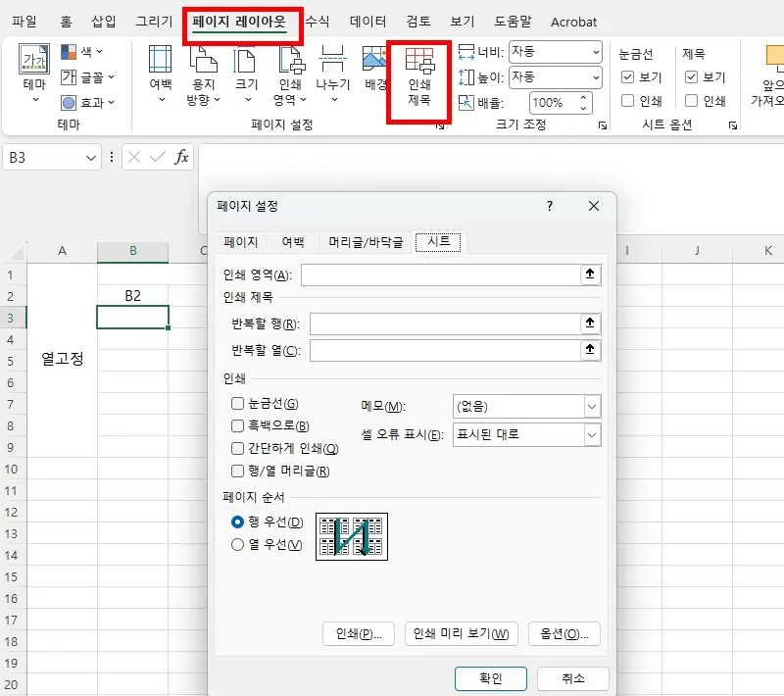Click the 용지 방향 orientation icon
This screenshot has height=696, width=784.
pyautogui.click(x=203, y=59)
